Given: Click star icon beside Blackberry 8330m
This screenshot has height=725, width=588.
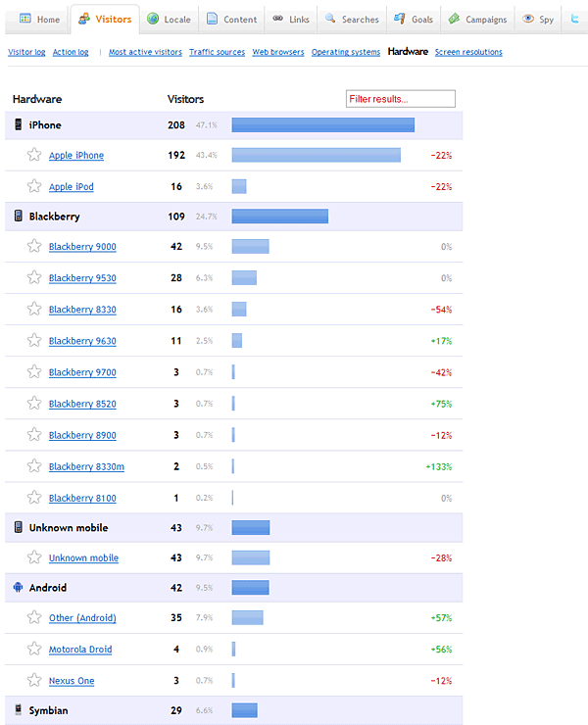Looking at the screenshot, I should 34,466.
